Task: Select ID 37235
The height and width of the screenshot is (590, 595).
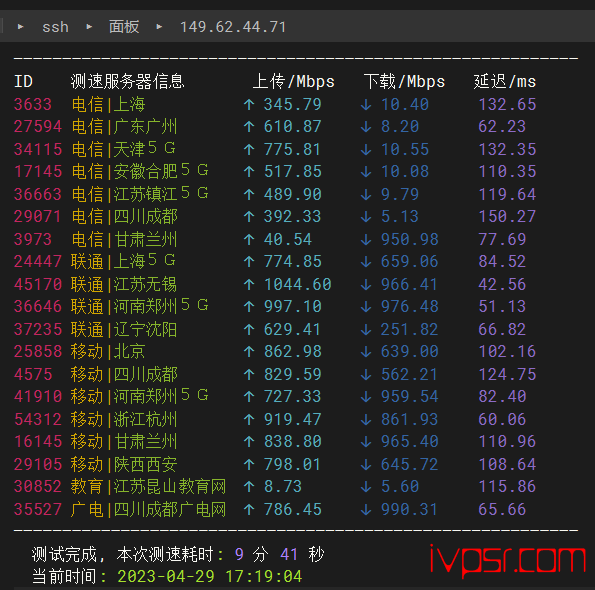Action: click(38, 329)
